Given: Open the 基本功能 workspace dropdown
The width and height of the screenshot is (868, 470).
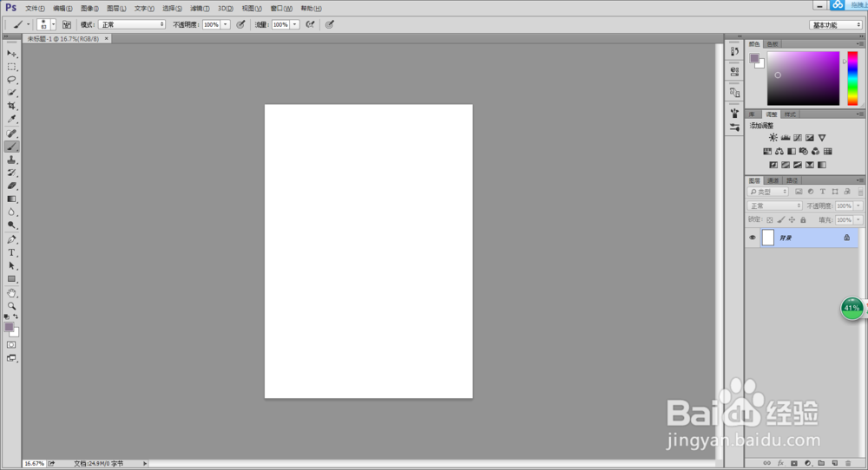Looking at the screenshot, I should click(836, 25).
